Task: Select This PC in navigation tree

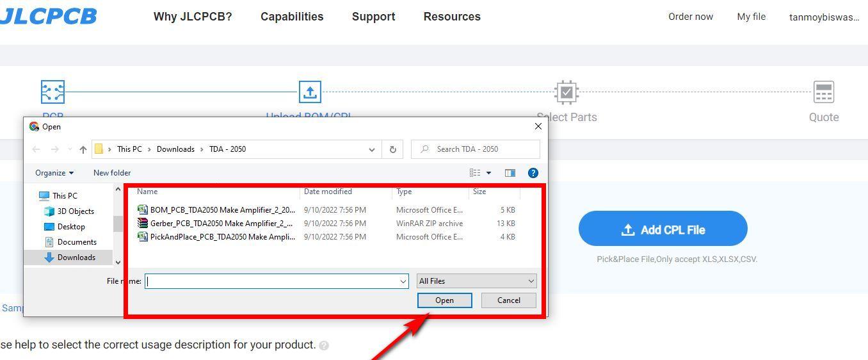Action: click(x=65, y=196)
